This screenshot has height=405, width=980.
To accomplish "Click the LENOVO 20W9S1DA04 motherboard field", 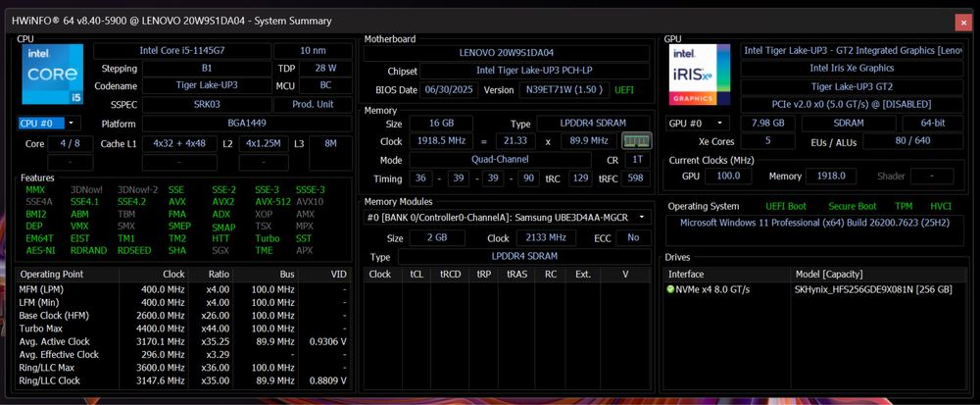I will [x=507, y=53].
